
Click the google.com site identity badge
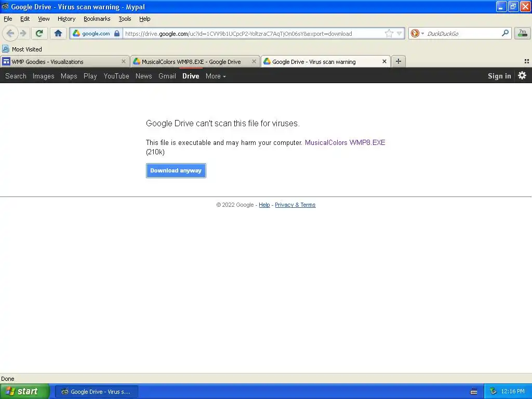coord(96,34)
